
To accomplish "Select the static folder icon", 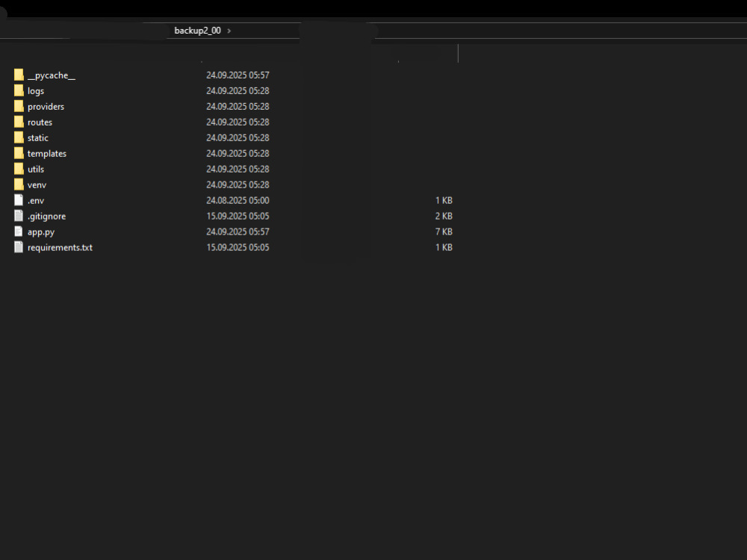I will coord(19,137).
